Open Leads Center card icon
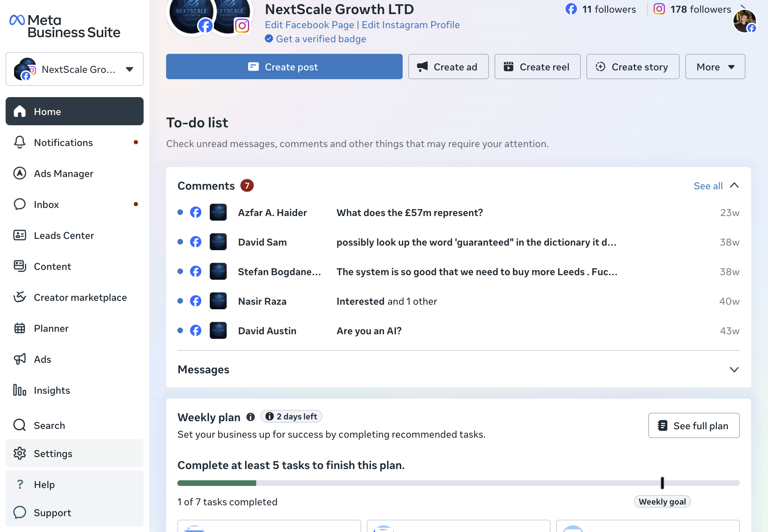 20,235
